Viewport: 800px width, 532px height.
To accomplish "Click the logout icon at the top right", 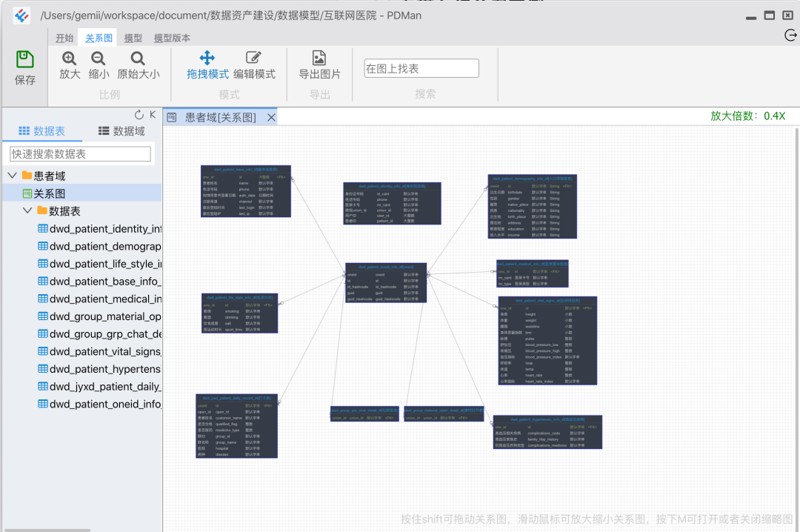I will coord(790,35).
